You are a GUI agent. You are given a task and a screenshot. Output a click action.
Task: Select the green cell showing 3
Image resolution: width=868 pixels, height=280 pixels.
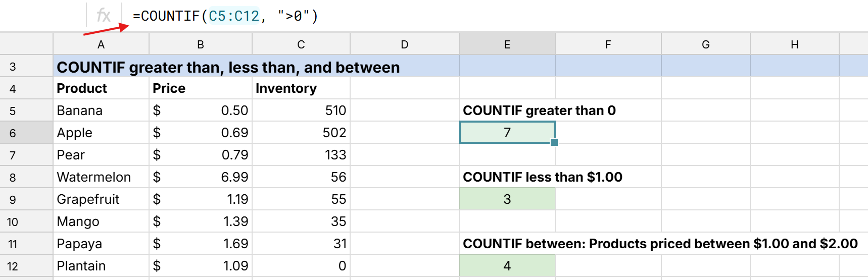[x=507, y=199]
